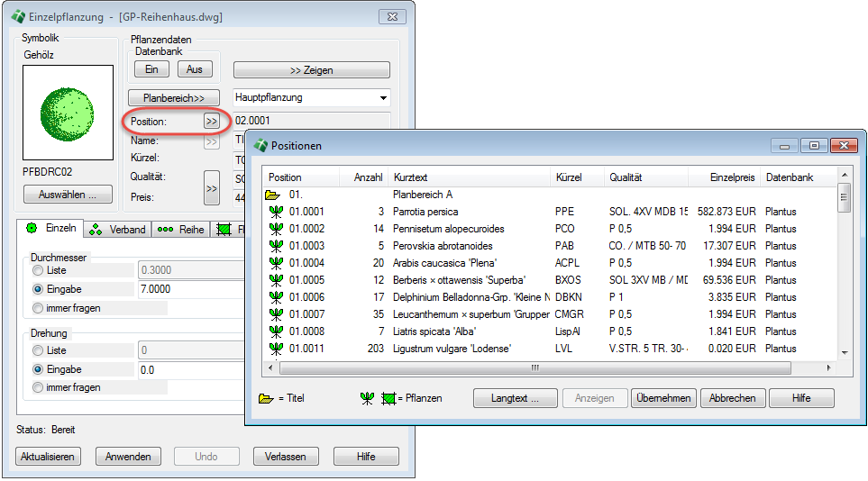Click the Übernehmen button
The height and width of the screenshot is (481, 868).
point(662,398)
